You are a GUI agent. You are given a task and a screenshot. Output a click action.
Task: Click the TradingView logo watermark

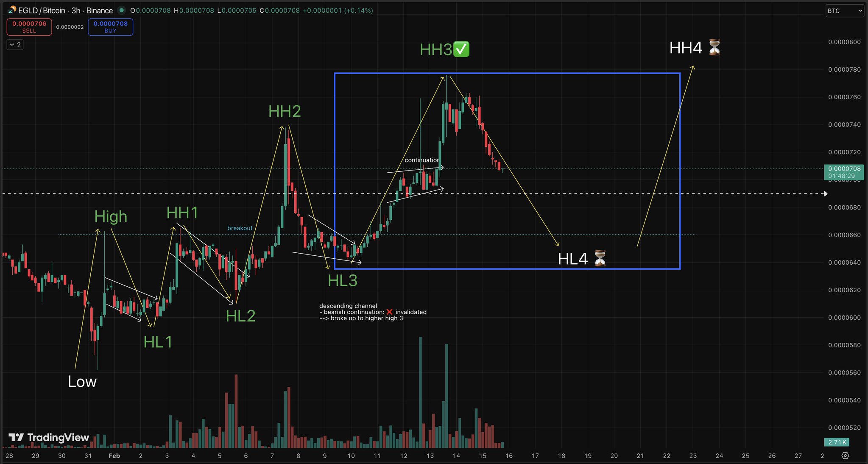49,437
